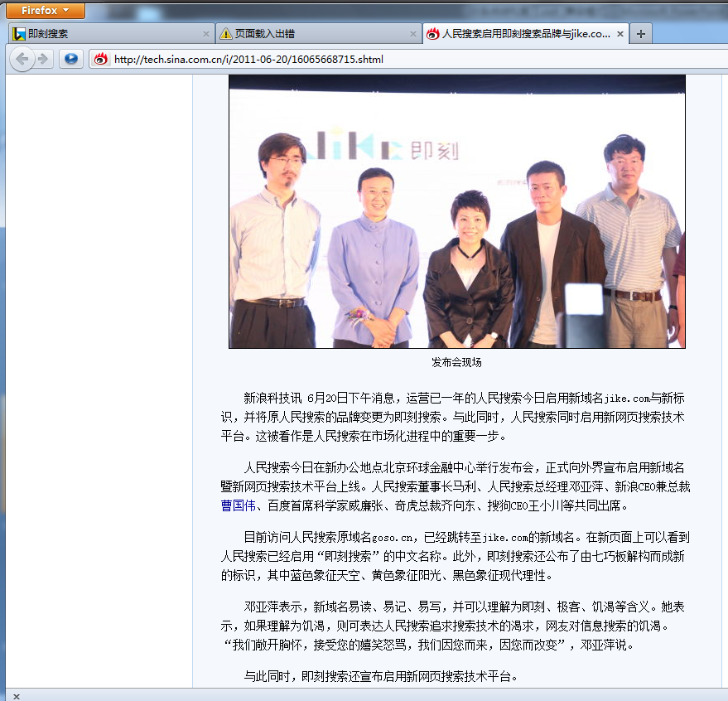This screenshot has height=701, width=728.
Task: Go back to previous page
Action: point(22,59)
